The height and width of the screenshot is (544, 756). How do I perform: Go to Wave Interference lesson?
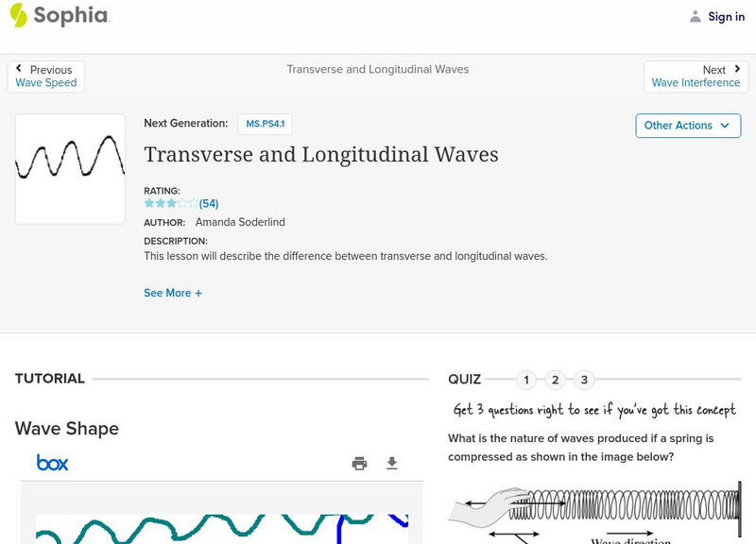[696, 83]
